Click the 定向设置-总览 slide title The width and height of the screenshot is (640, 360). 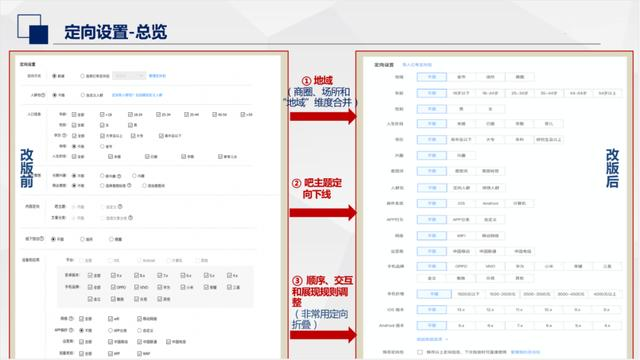coord(116,32)
